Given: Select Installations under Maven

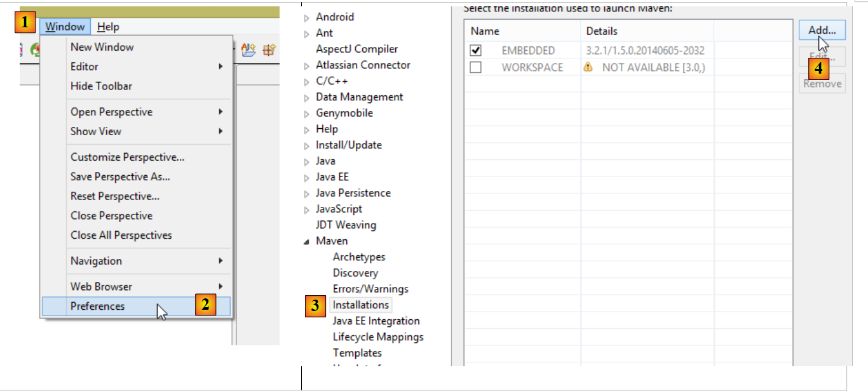Looking at the screenshot, I should (360, 305).
